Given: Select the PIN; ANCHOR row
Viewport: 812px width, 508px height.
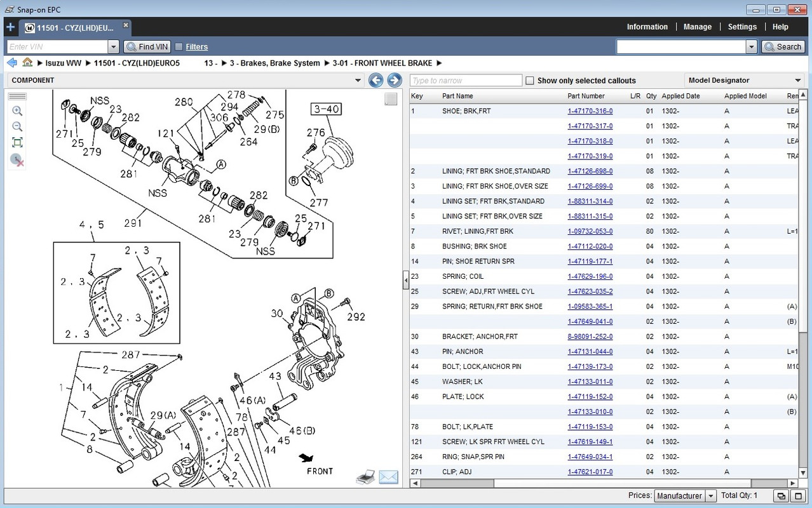Looking at the screenshot, I should (604, 352).
